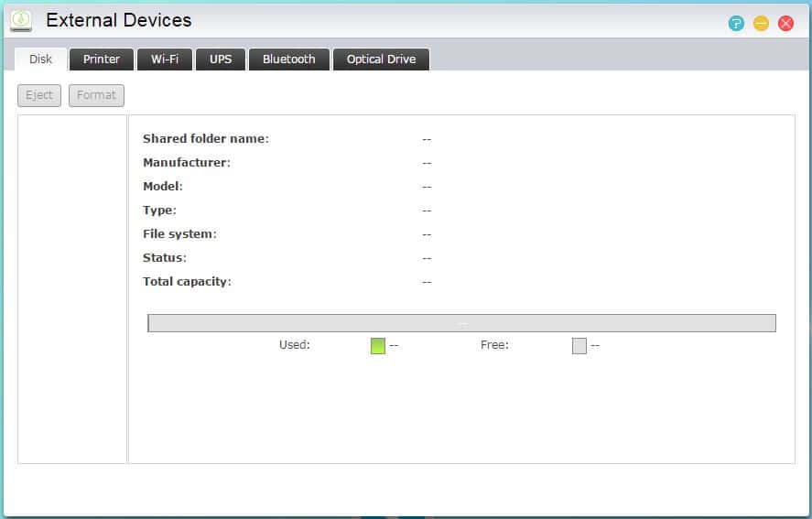
Task: Show the Bluetooth tab
Action: click(x=288, y=59)
